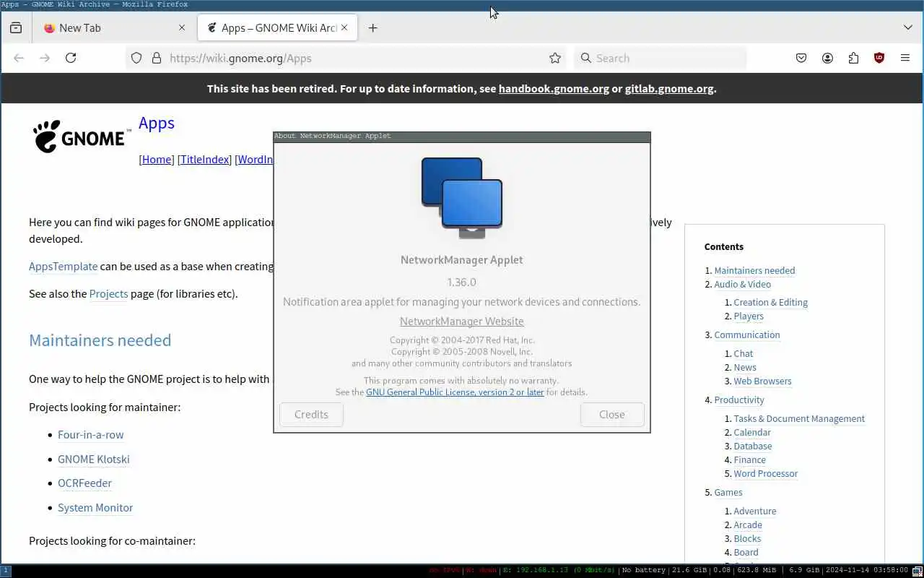Show site security padlock info
The width and height of the screenshot is (924, 578).
tap(156, 58)
